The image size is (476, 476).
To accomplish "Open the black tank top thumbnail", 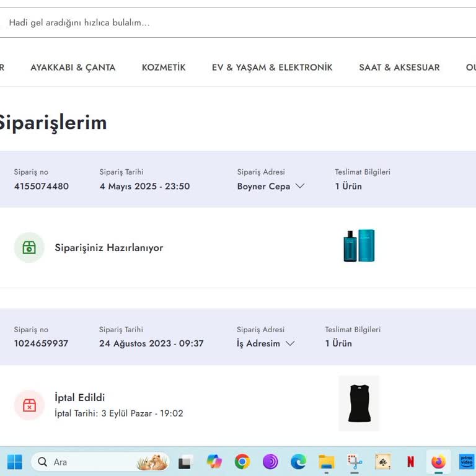I will tap(359, 403).
